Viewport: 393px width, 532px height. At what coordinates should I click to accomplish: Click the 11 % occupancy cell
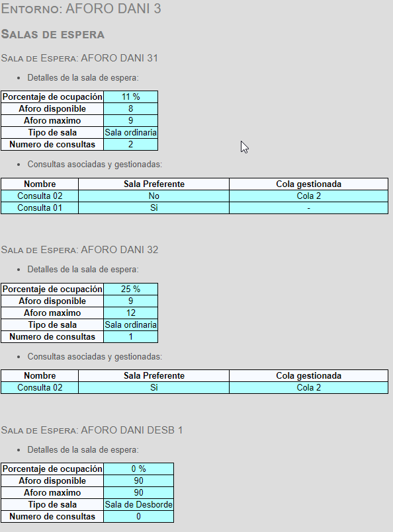click(131, 96)
